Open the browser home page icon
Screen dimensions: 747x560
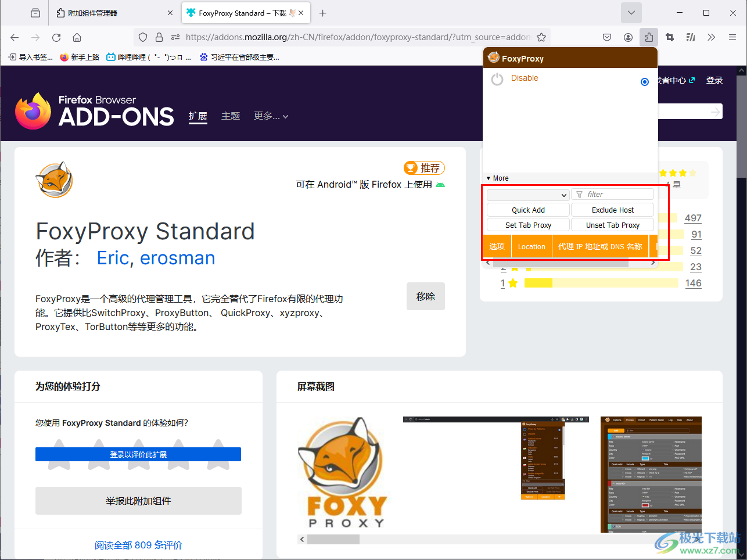(77, 37)
